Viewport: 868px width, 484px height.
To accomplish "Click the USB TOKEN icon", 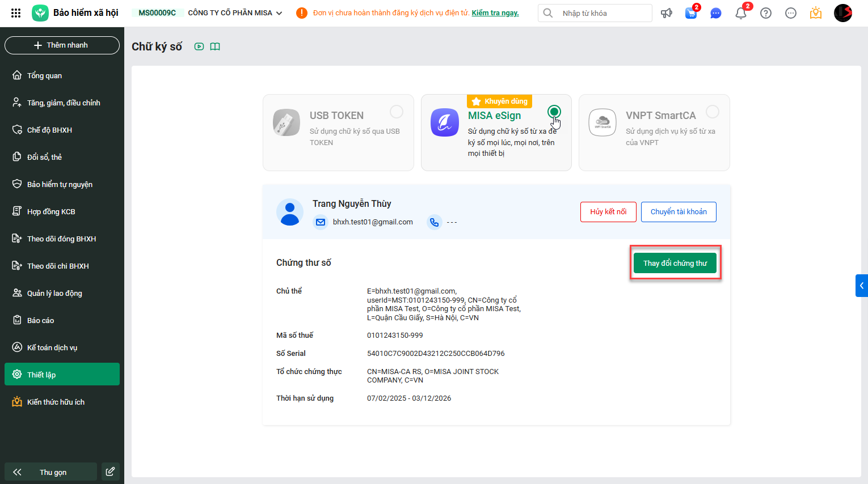I will (x=286, y=122).
